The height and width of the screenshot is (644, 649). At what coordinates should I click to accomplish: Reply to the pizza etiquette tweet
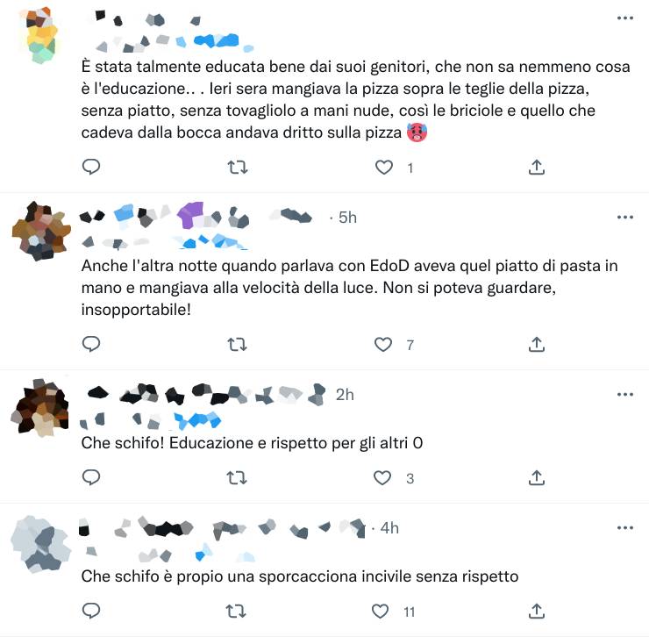coord(91,167)
